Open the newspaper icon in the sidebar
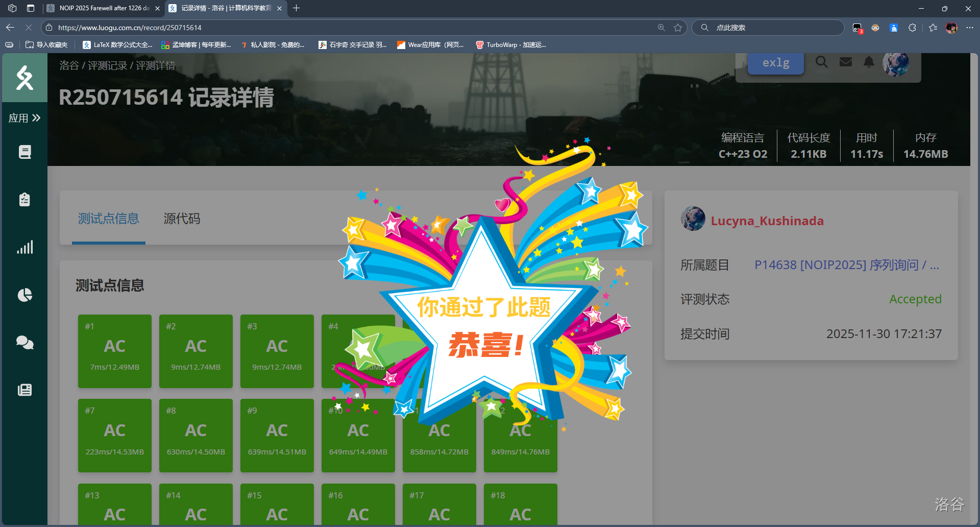 point(24,390)
